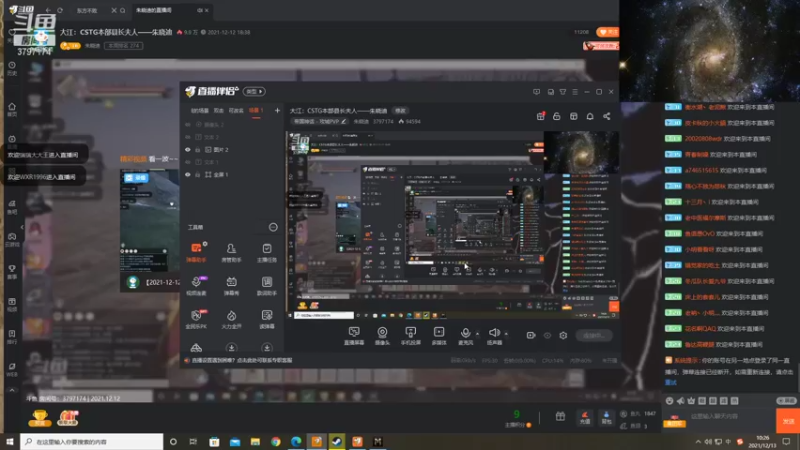This screenshot has height=450, width=800.
Task: Click the 重试 retry link in chat
Action: [670, 382]
